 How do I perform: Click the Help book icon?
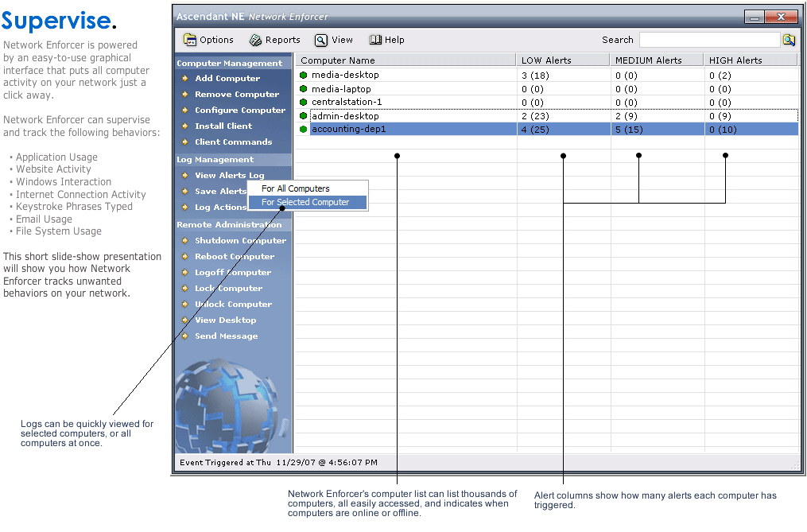pyautogui.click(x=375, y=40)
